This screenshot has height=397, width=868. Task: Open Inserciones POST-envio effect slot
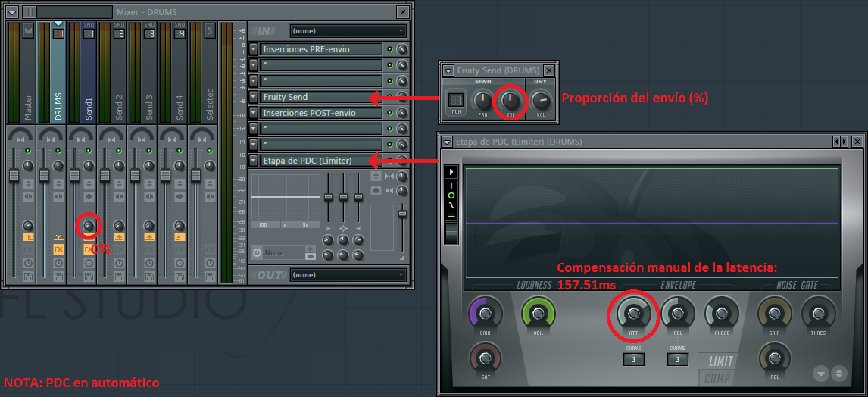point(321,113)
